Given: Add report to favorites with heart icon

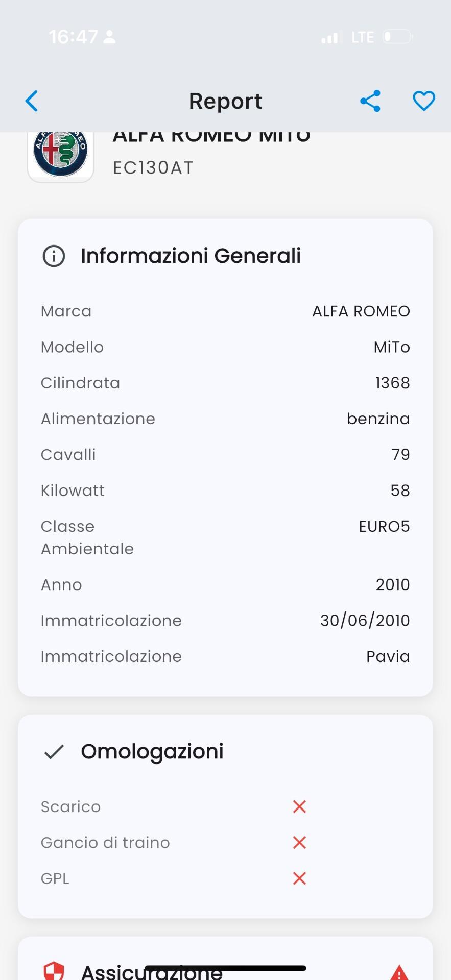Looking at the screenshot, I should coord(424,101).
